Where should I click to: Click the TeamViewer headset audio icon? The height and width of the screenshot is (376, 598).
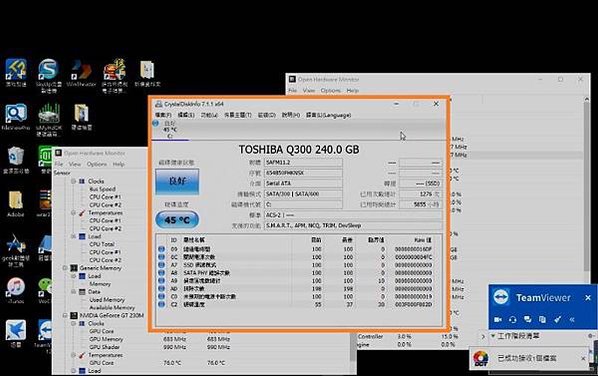(513, 319)
